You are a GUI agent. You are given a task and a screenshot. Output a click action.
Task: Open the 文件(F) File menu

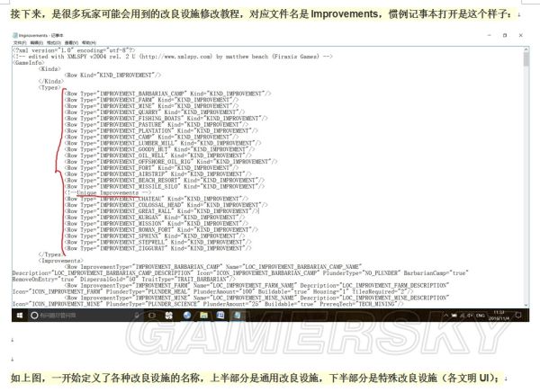point(20,41)
